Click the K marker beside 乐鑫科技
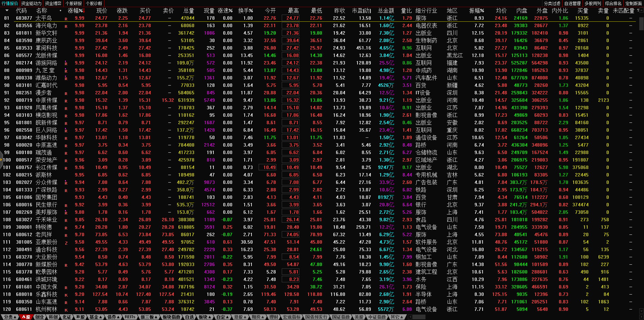This screenshot has height=320, width=644. (66, 295)
